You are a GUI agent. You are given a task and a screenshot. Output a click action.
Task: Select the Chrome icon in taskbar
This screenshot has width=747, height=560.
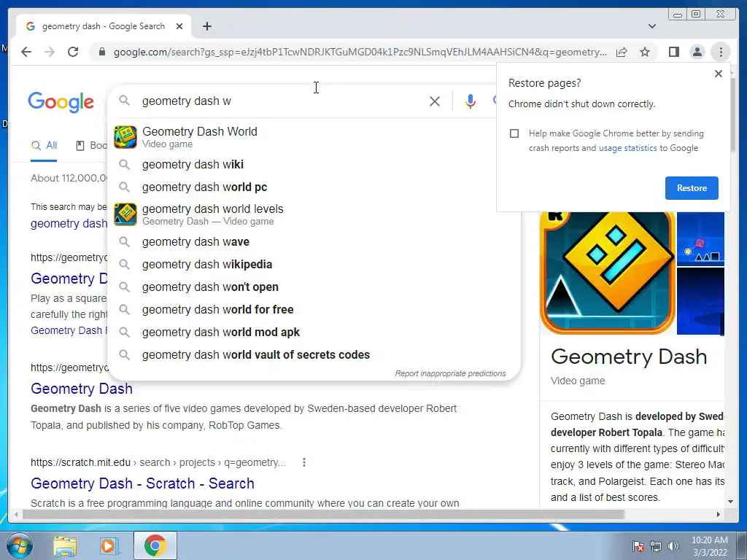coord(155,545)
